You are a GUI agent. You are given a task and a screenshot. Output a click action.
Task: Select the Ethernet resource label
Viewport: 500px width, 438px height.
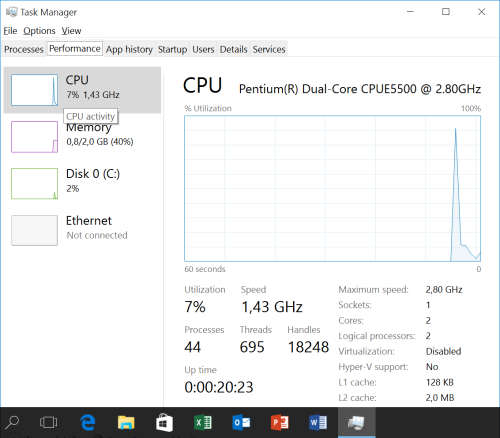(89, 221)
